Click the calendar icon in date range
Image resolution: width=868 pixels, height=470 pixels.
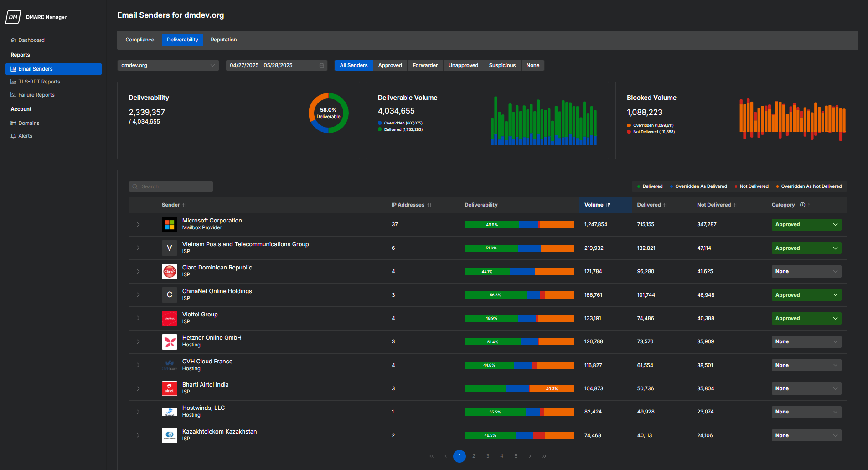(x=321, y=66)
